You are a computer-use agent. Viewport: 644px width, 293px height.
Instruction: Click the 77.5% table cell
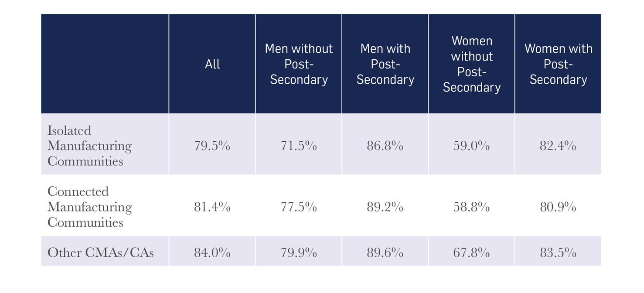[299, 207]
